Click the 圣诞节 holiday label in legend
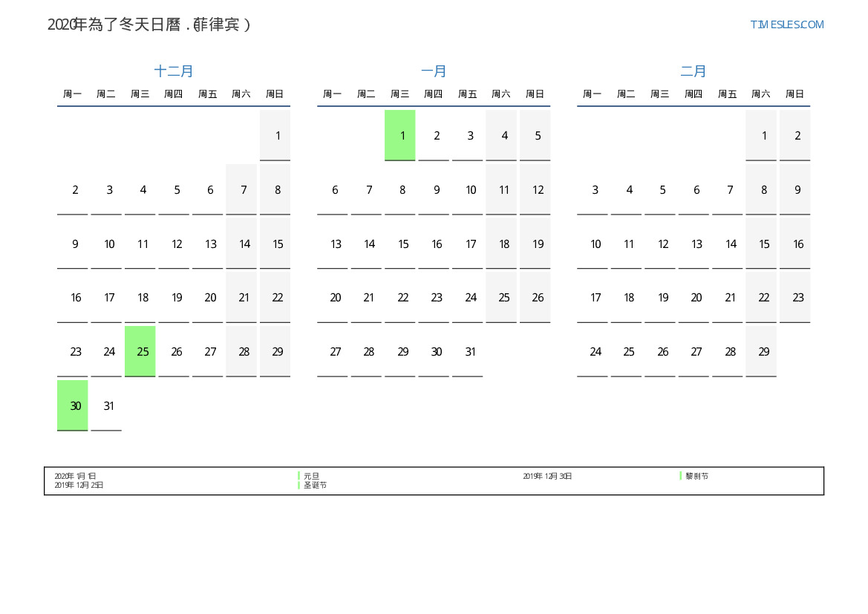 (315, 485)
